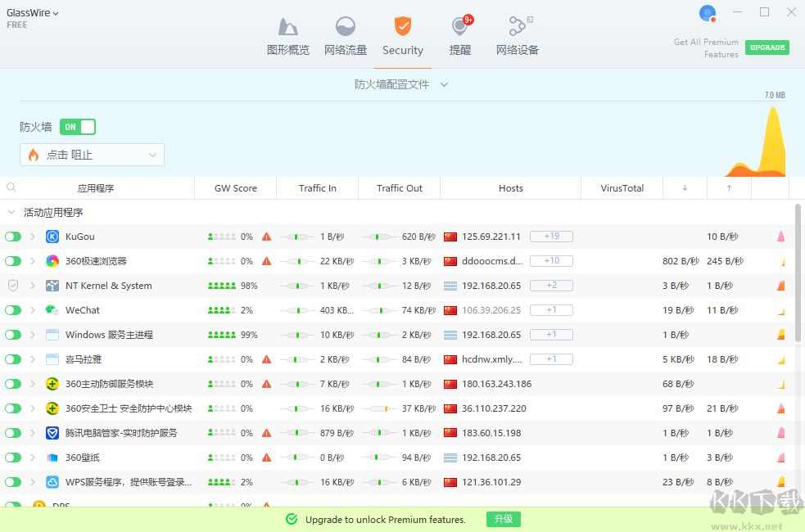Image resolution: width=805 pixels, height=532 pixels.
Task: Click Traffic In slider for KuGou
Action: (x=299, y=237)
